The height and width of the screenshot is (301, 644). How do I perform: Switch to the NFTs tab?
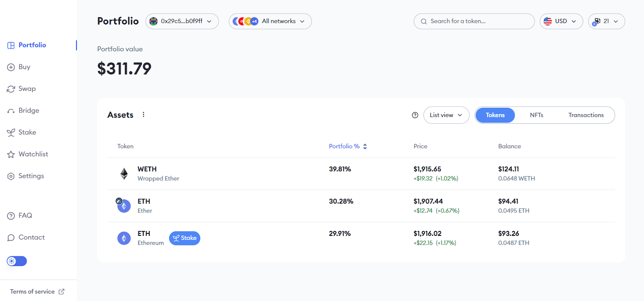[537, 115]
